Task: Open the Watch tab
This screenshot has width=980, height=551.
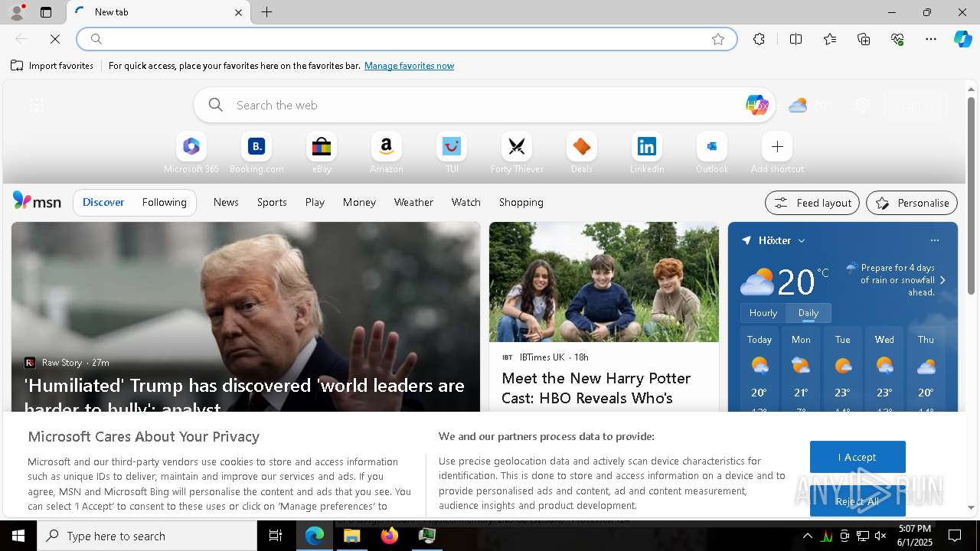Action: (465, 202)
